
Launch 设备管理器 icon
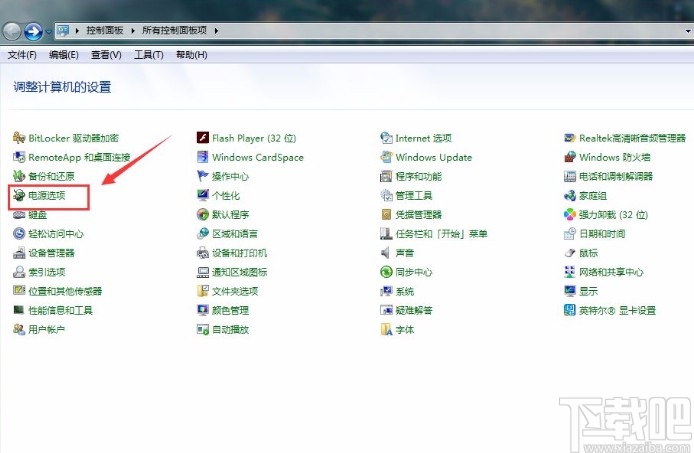click(19, 253)
